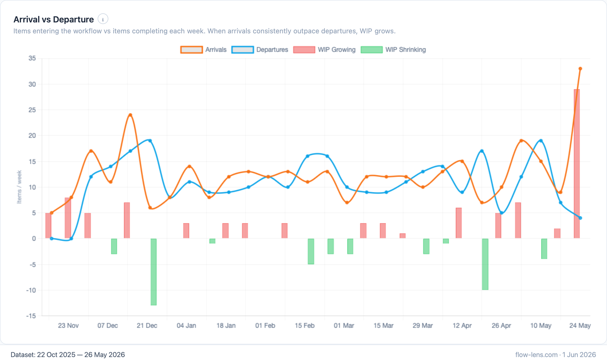
Task: Hide the WIP Growing bars via legend
Action: click(324, 50)
